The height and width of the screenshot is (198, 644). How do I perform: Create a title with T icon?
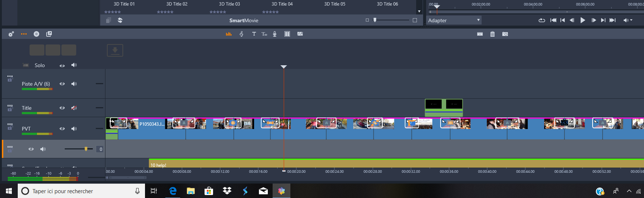coord(254,34)
